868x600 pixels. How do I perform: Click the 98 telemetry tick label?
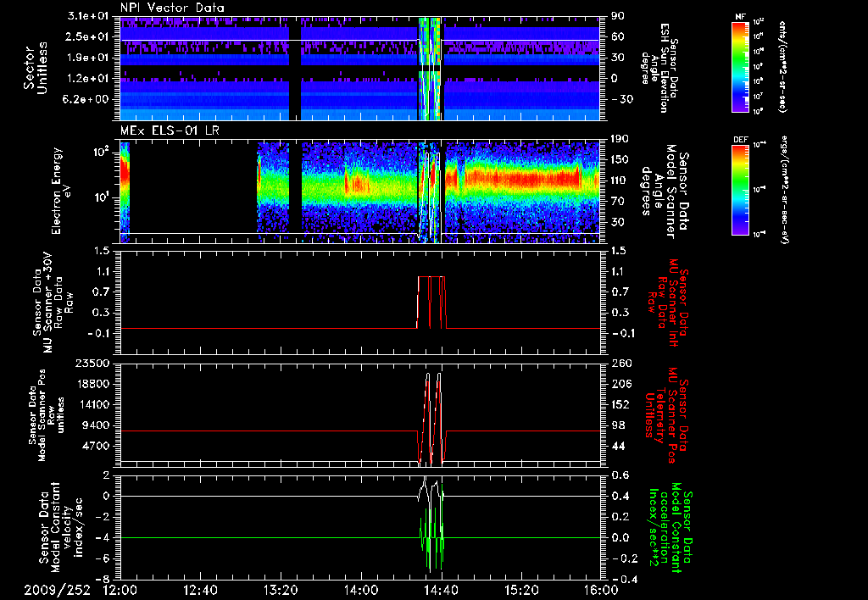(x=618, y=425)
